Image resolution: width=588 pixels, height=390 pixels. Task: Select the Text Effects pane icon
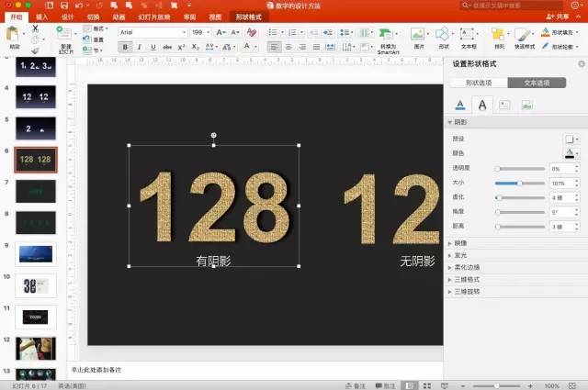click(x=482, y=105)
